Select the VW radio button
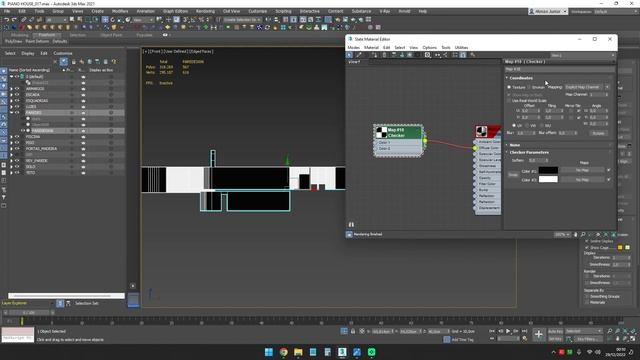The width and height of the screenshot is (640, 360). 527,126
